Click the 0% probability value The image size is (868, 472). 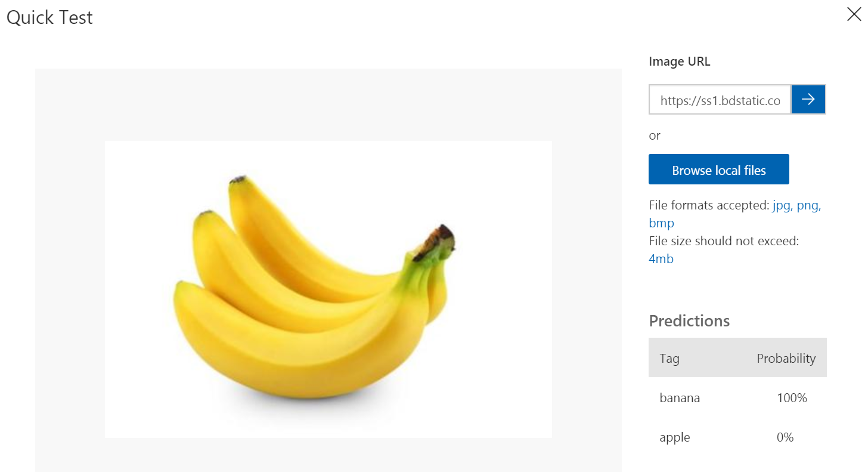[785, 437]
